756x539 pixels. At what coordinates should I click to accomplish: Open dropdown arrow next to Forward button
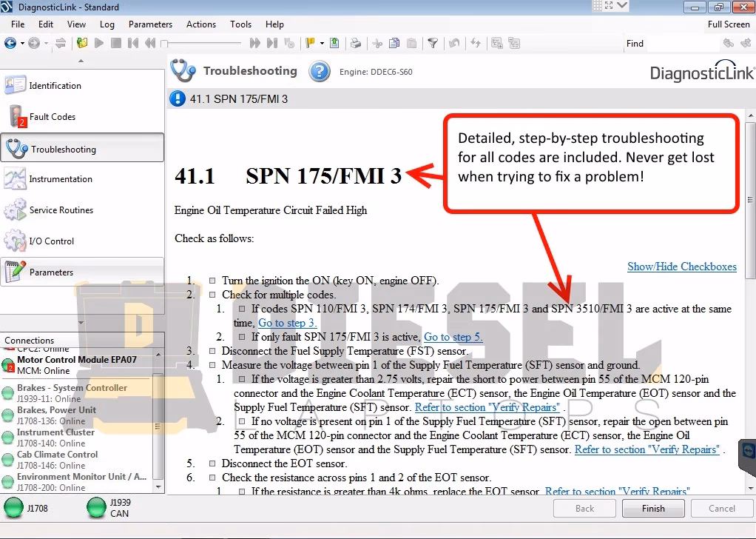pos(47,43)
